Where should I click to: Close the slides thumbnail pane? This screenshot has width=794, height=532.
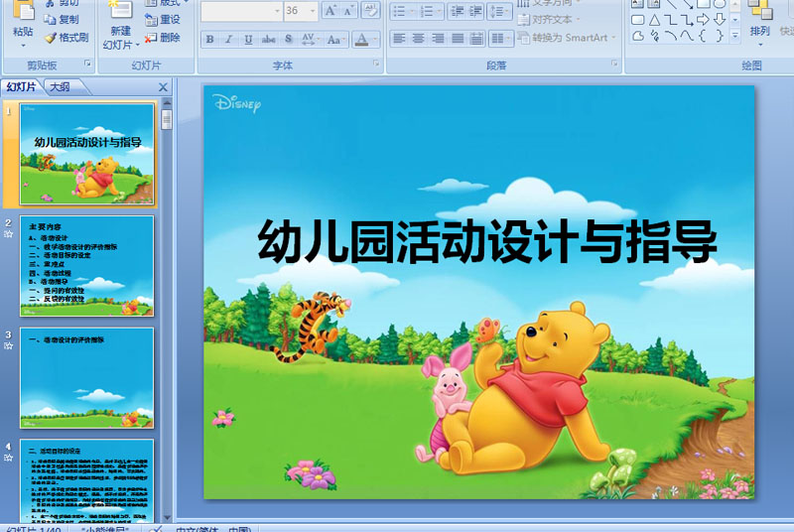[163, 87]
